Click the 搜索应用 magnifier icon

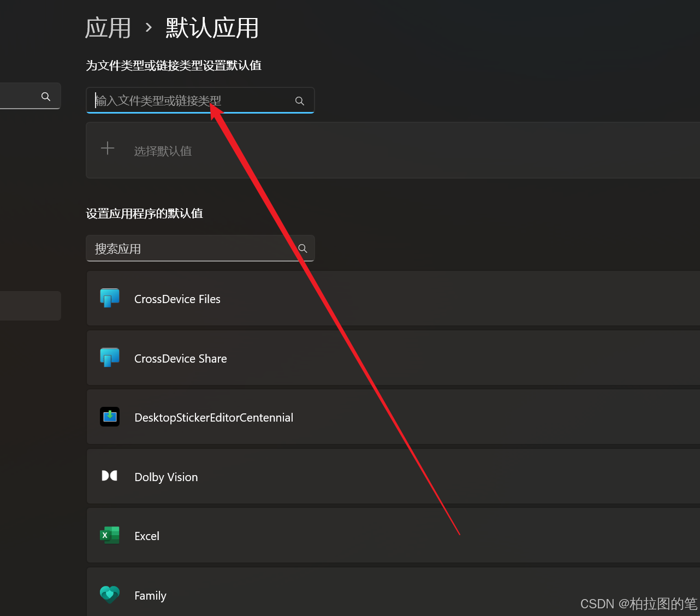click(x=302, y=248)
